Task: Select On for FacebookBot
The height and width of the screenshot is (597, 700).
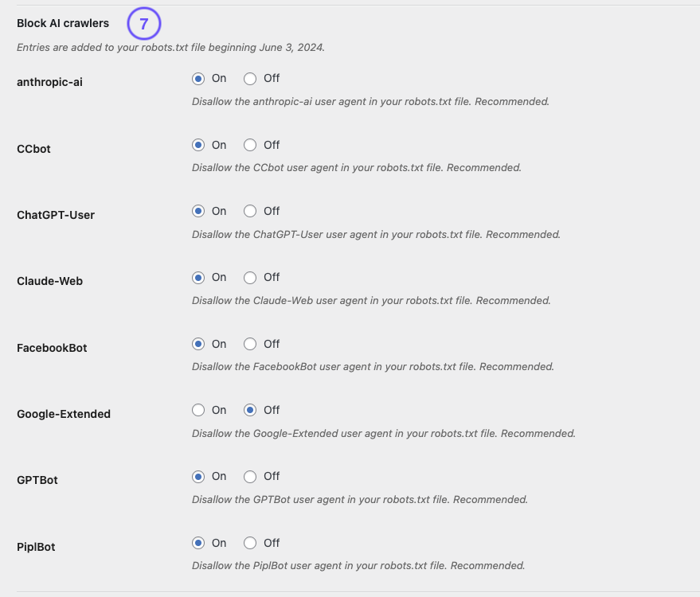Action: 200,344
